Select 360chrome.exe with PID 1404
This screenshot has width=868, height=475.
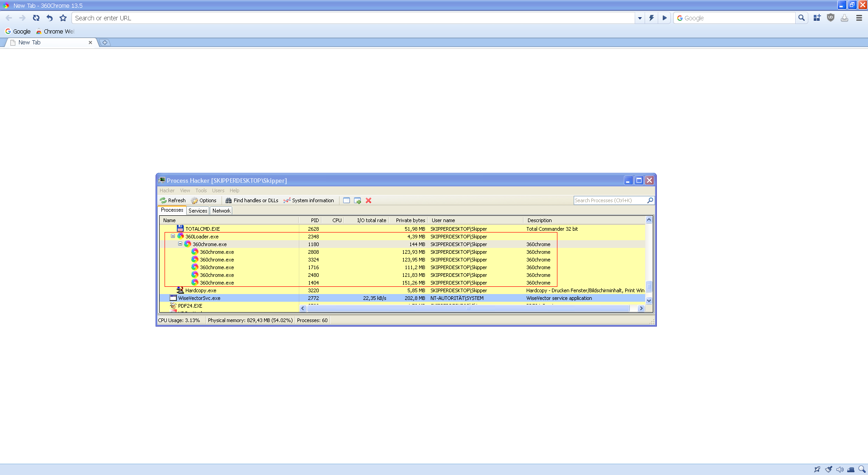[402, 283]
